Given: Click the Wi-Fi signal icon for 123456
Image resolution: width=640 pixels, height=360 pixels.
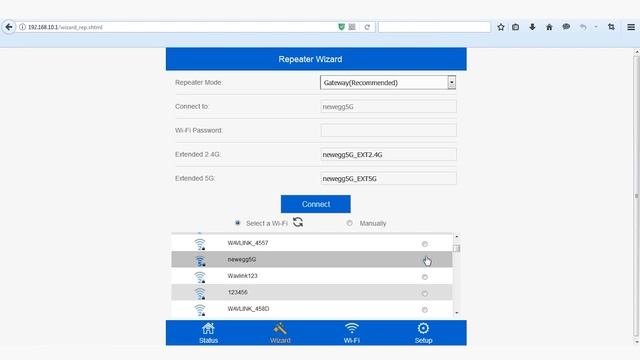Looking at the screenshot, I should 200,293.
